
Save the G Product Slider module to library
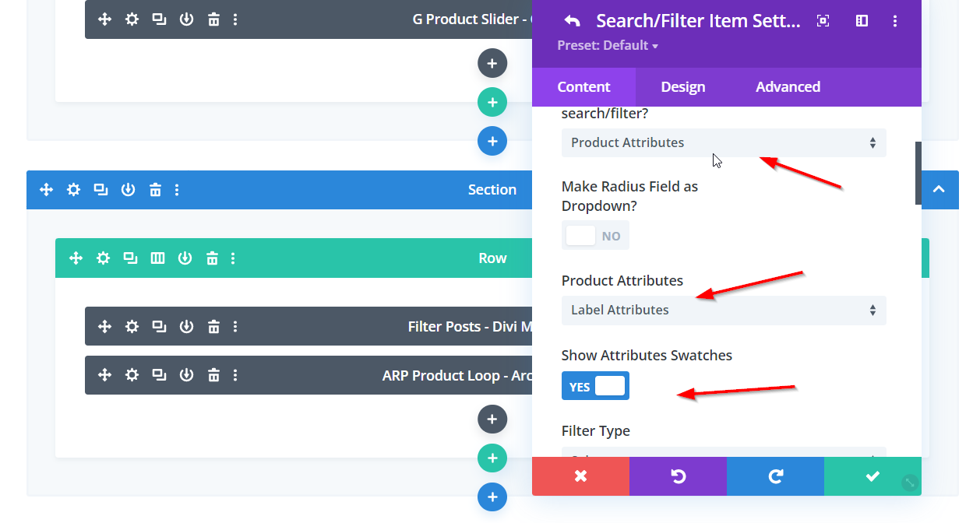[186, 19]
